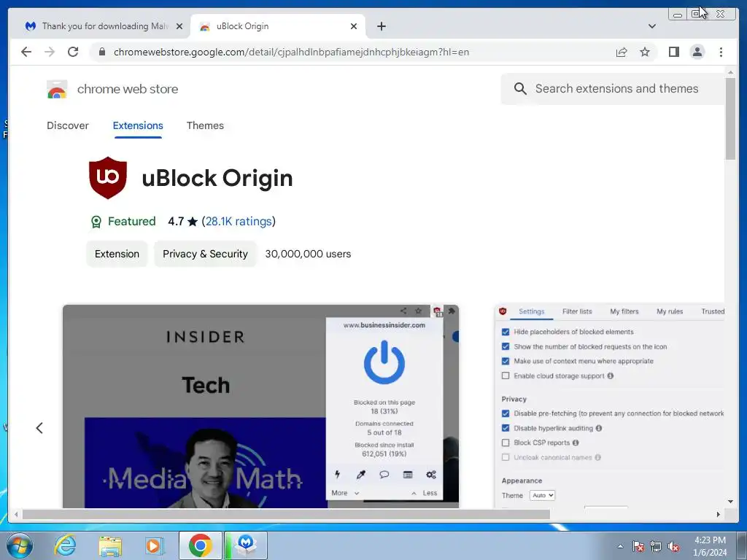Open the Chrome side panel
The width and height of the screenshot is (747, 560).
673,52
